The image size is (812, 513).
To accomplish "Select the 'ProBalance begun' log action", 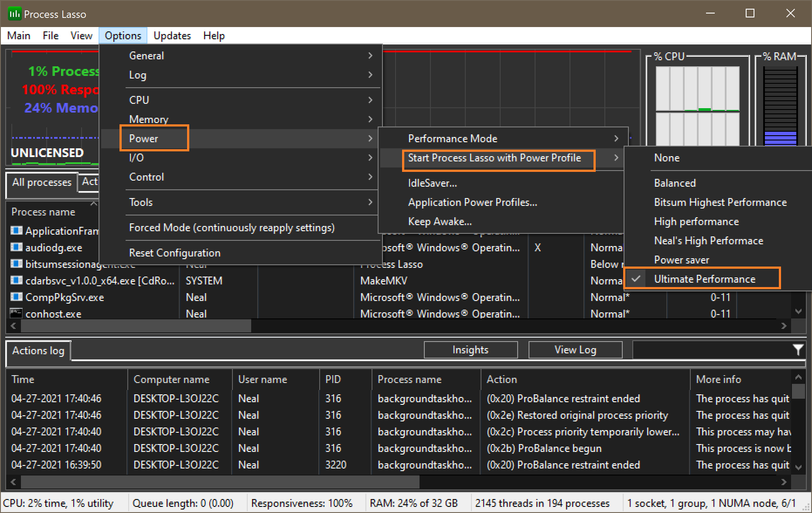I will click(x=544, y=448).
